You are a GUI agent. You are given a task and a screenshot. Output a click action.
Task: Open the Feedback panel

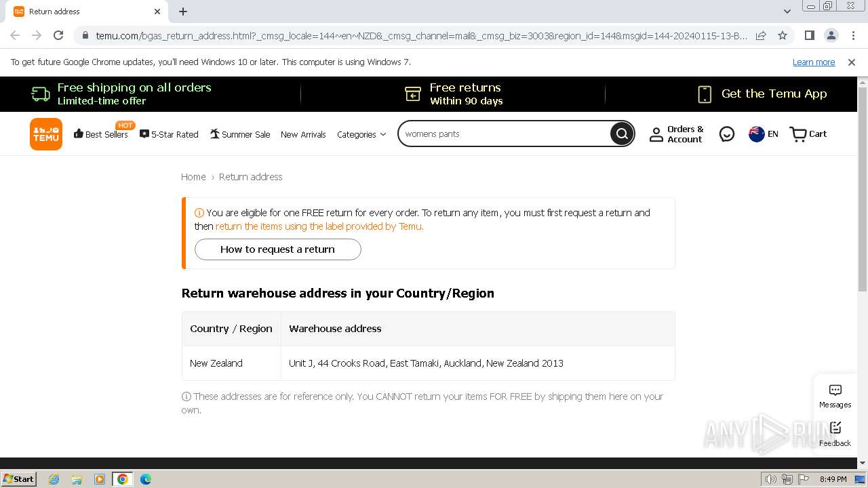click(835, 434)
